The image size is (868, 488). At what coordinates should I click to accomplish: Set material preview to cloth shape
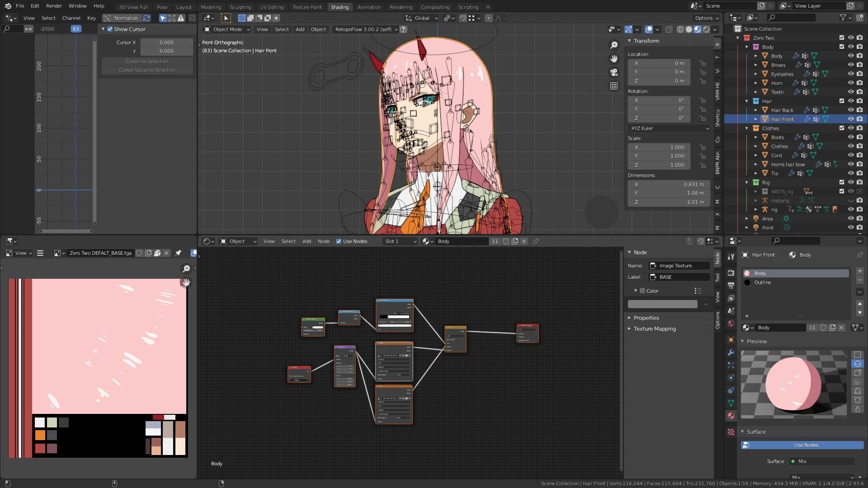click(858, 400)
